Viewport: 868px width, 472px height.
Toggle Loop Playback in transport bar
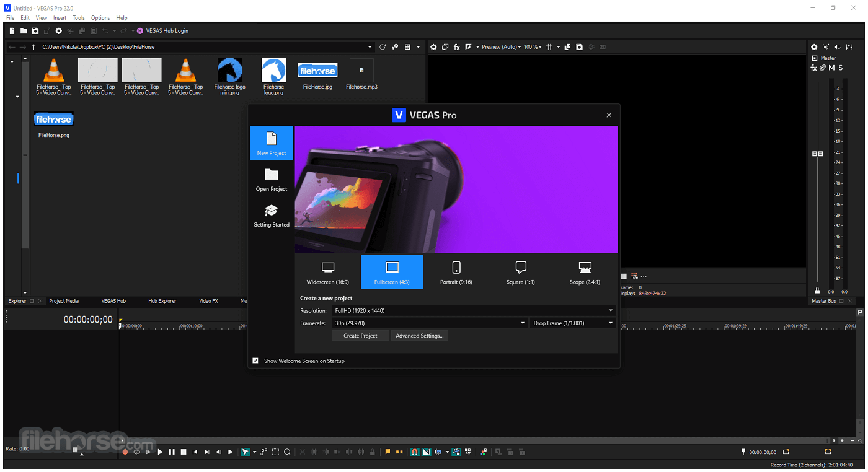click(137, 452)
